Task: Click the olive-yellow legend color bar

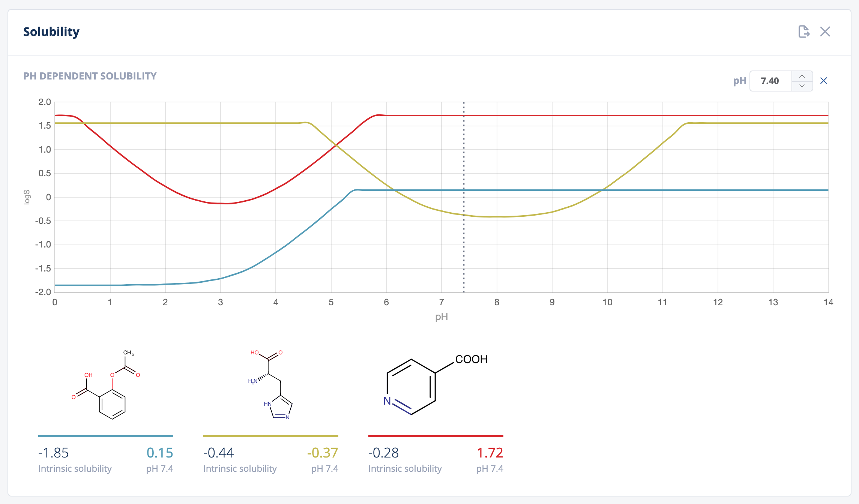Action: pyautogui.click(x=271, y=436)
